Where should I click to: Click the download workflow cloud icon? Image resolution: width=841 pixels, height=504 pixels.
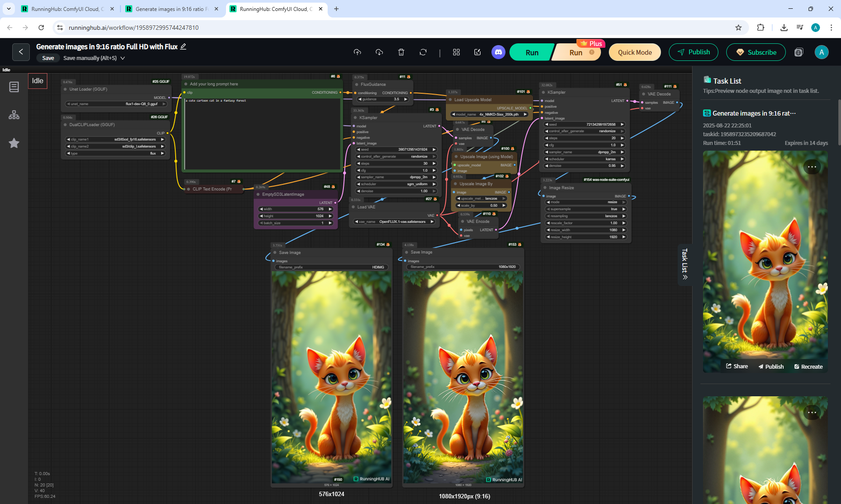coord(379,52)
